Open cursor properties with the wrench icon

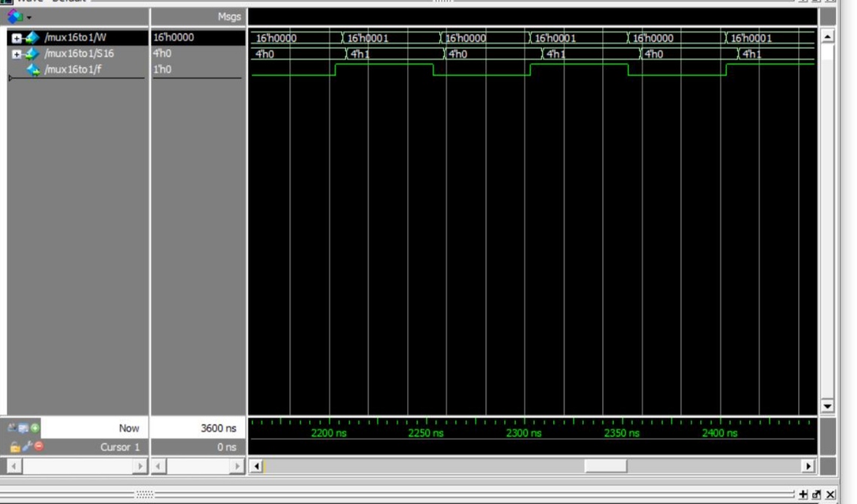pos(26,446)
